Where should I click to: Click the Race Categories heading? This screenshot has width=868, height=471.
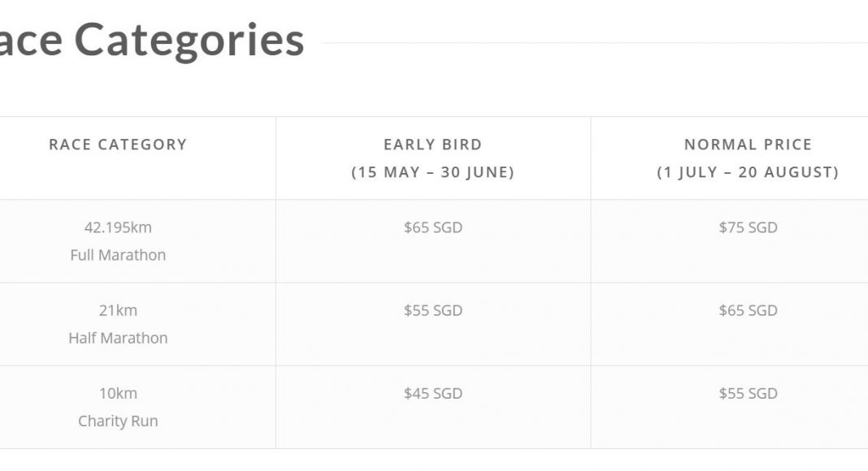click(152, 40)
